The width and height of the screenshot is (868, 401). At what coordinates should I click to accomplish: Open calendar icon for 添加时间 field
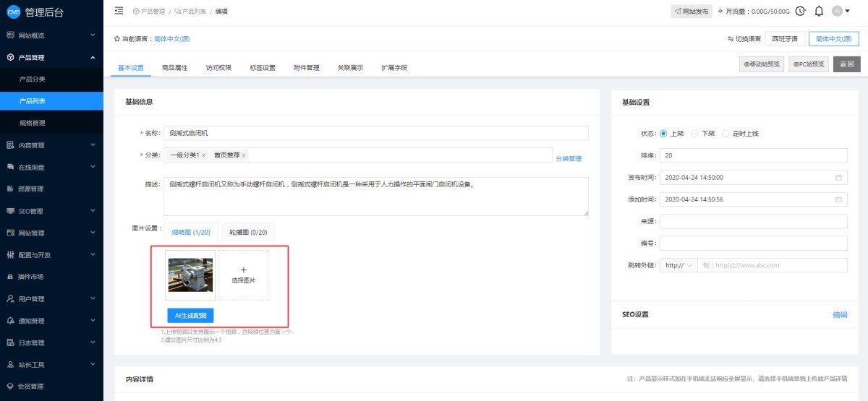tap(838, 199)
